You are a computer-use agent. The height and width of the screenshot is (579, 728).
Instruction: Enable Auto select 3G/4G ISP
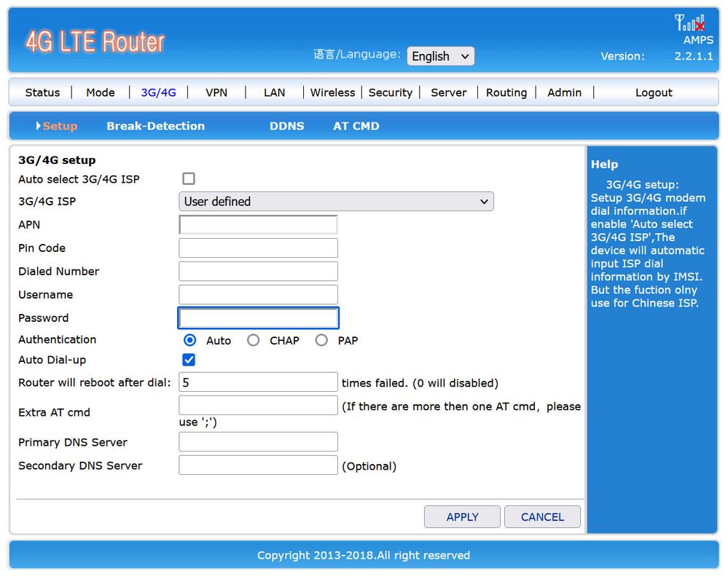coord(189,178)
